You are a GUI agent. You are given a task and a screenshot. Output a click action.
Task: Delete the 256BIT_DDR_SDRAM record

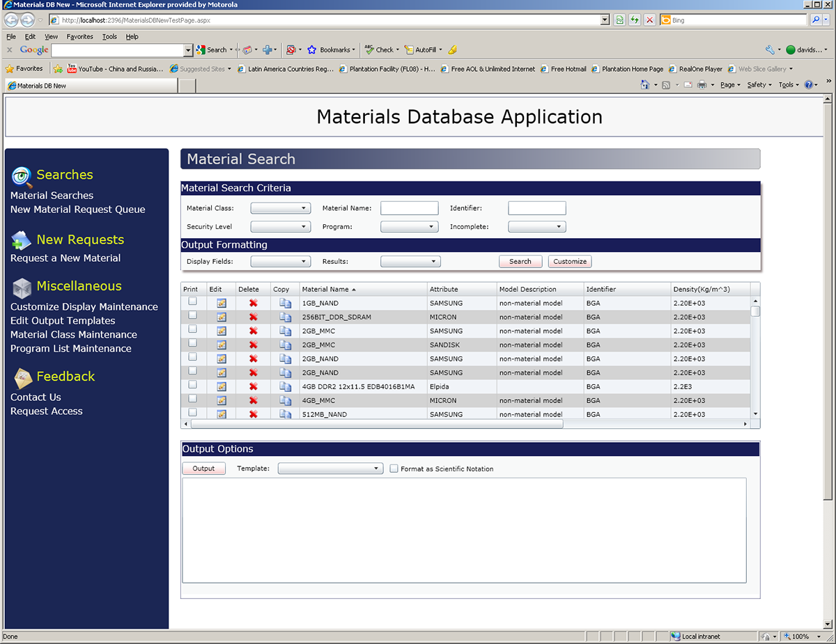[253, 317]
